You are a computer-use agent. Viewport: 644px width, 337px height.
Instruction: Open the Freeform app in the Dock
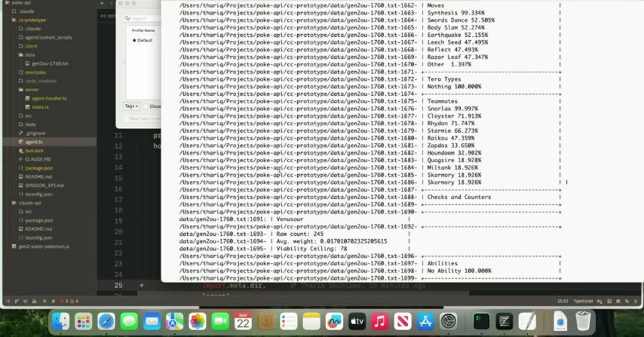[x=334, y=322]
